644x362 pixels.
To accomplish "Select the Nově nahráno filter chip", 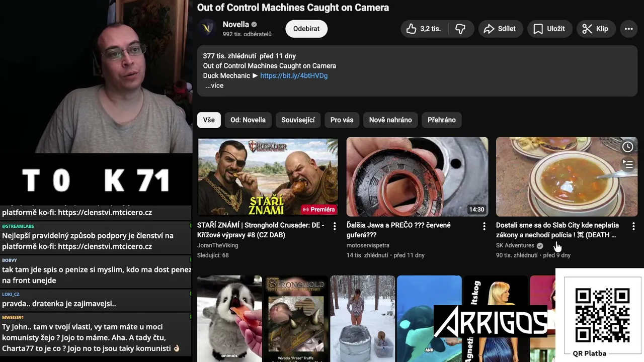I will (390, 120).
